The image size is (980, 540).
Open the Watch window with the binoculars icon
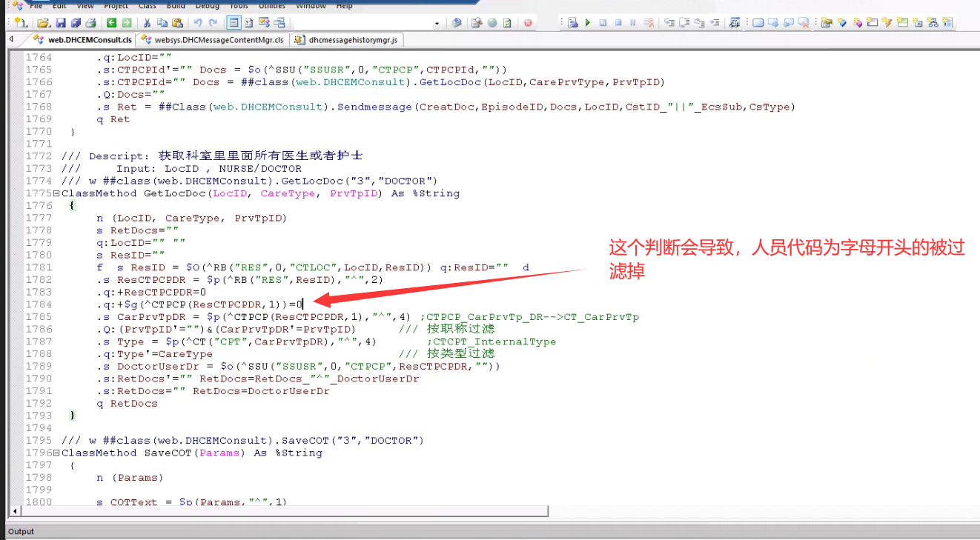(734, 22)
